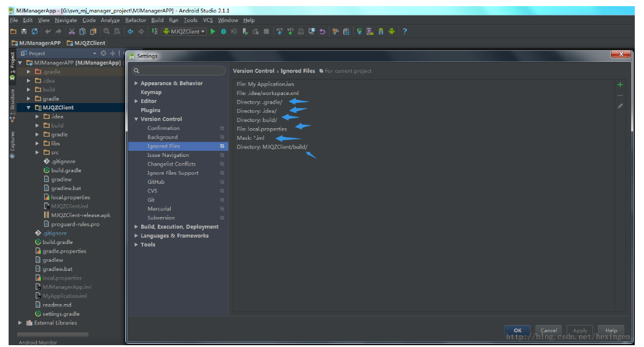
Task: Open the Navigate menu
Action: click(x=66, y=20)
